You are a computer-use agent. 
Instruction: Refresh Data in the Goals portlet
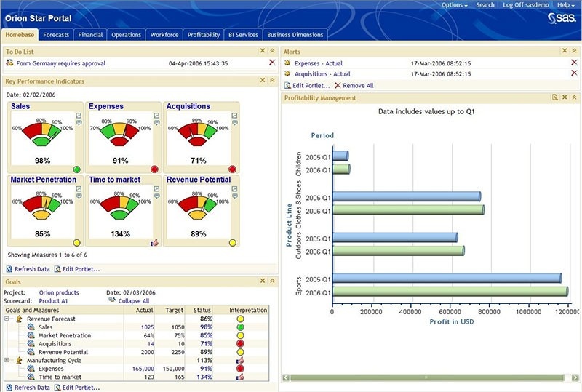point(28,388)
